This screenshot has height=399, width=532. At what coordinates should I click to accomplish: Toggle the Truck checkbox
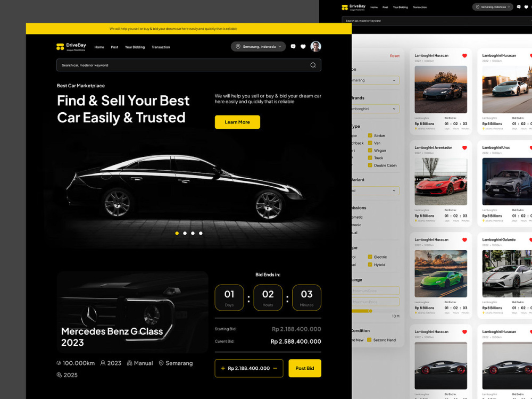tap(370, 158)
